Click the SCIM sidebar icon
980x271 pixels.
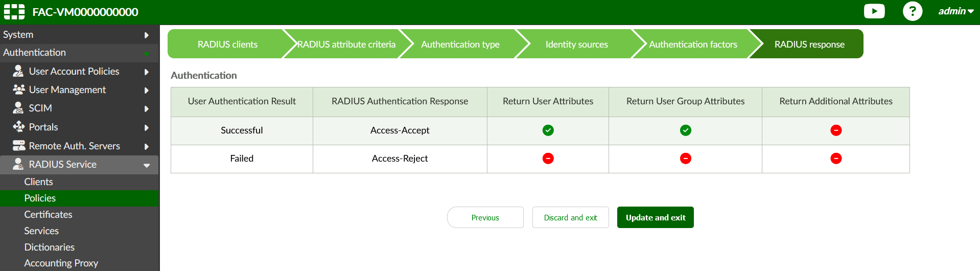[x=18, y=108]
